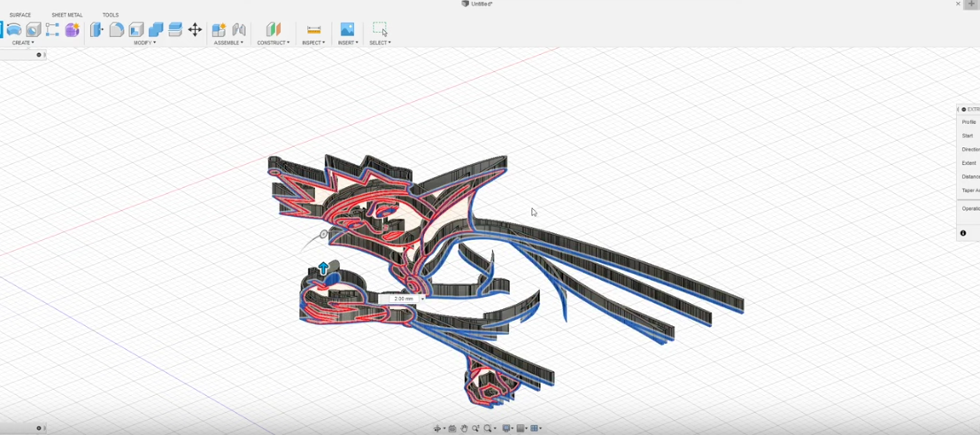This screenshot has height=435, width=980.
Task: Select the Offset Face icon
Action: [175, 29]
